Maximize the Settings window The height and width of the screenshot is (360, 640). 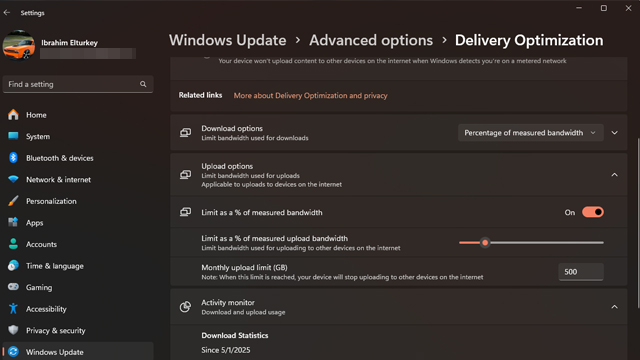point(604,8)
